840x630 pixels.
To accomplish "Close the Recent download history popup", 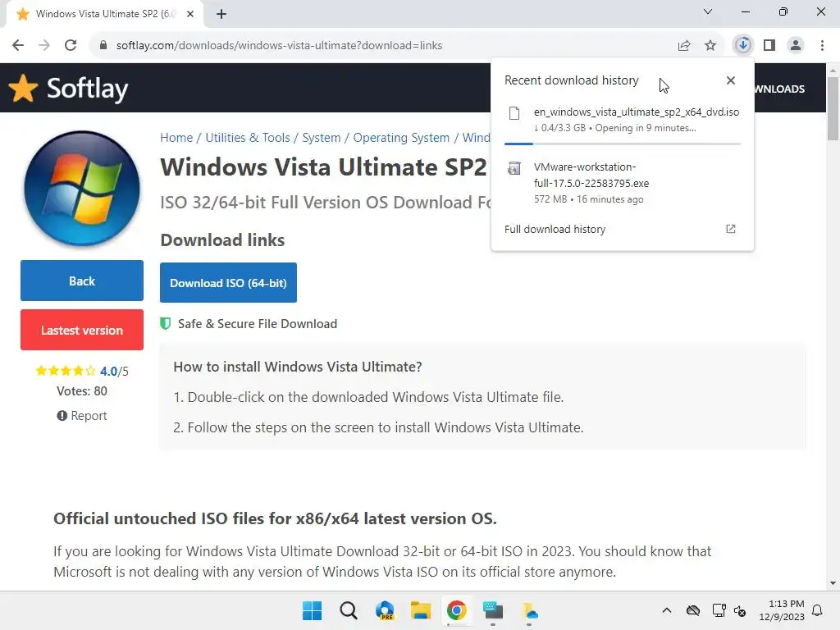I will click(731, 80).
